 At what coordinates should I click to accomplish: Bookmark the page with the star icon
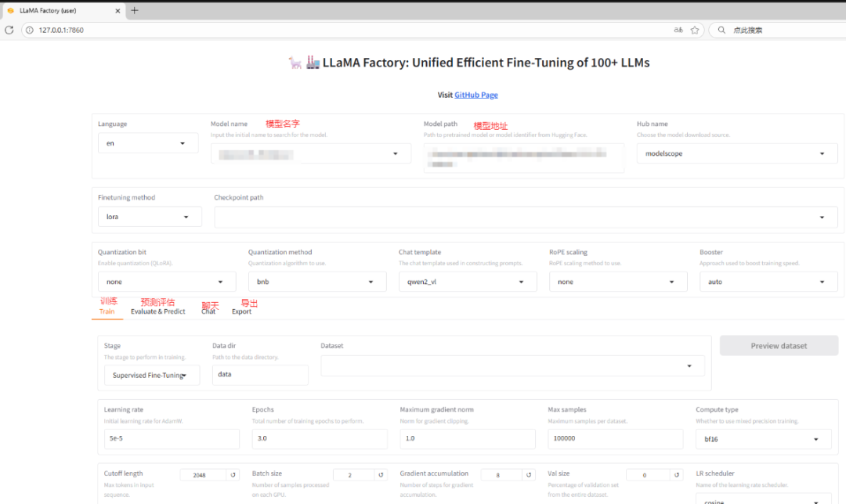coord(695,31)
